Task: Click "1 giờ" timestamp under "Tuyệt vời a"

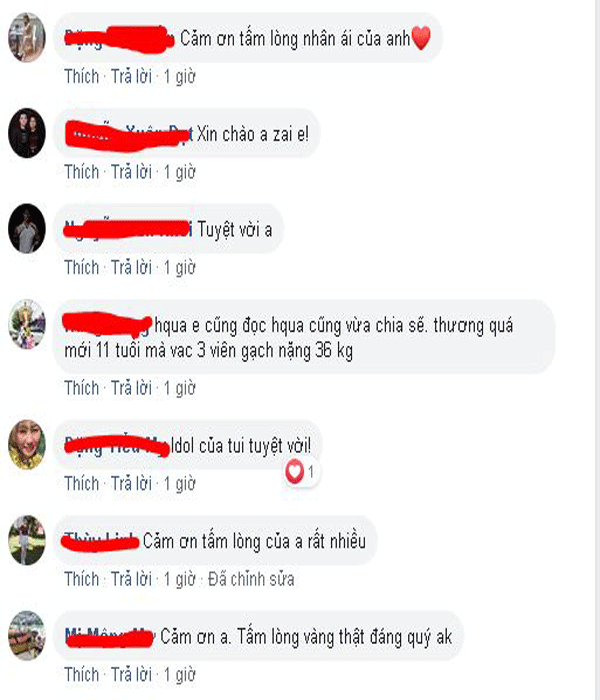Action: point(179,267)
